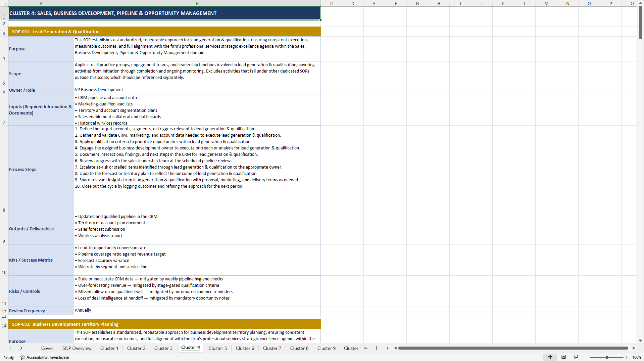The image size is (644, 361).
Task: Select the 'Annually' value cell
Action: 197,311
